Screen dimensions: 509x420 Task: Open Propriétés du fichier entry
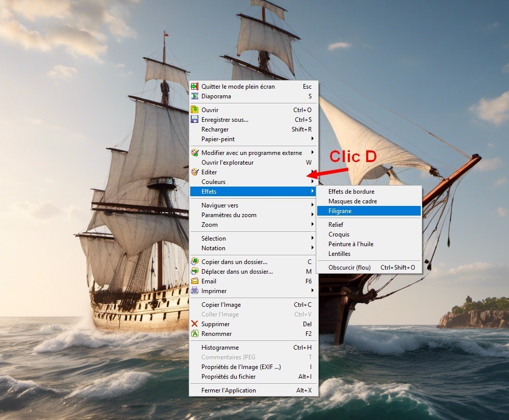click(253, 377)
